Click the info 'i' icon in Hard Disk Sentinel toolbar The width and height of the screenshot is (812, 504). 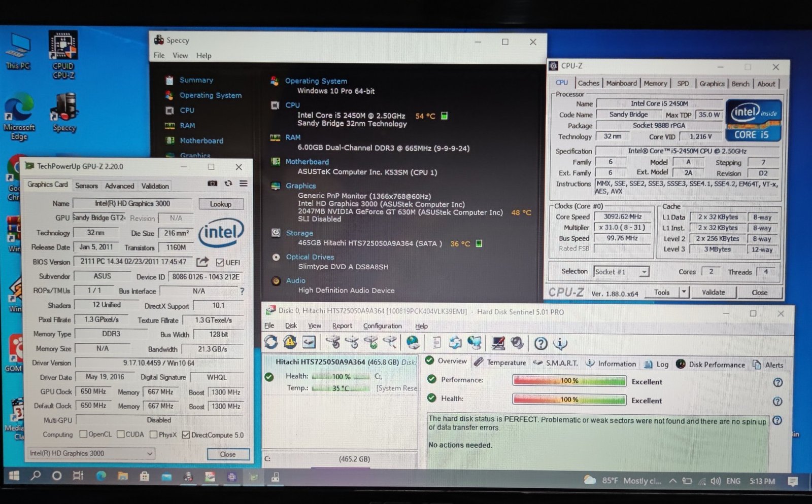click(560, 343)
